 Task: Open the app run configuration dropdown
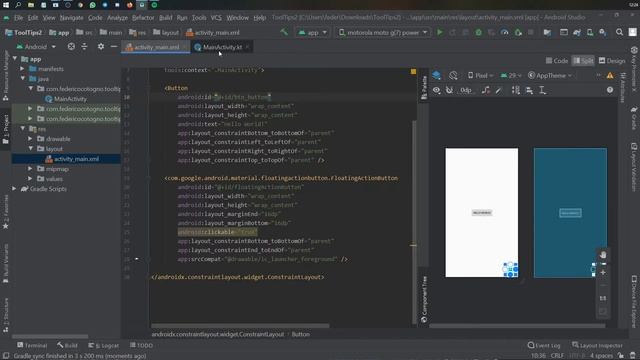click(x=313, y=32)
